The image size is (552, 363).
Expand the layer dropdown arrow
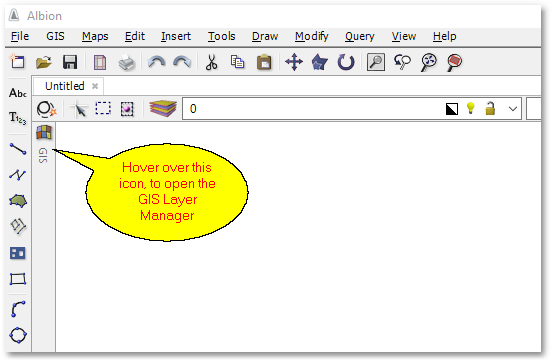point(513,109)
